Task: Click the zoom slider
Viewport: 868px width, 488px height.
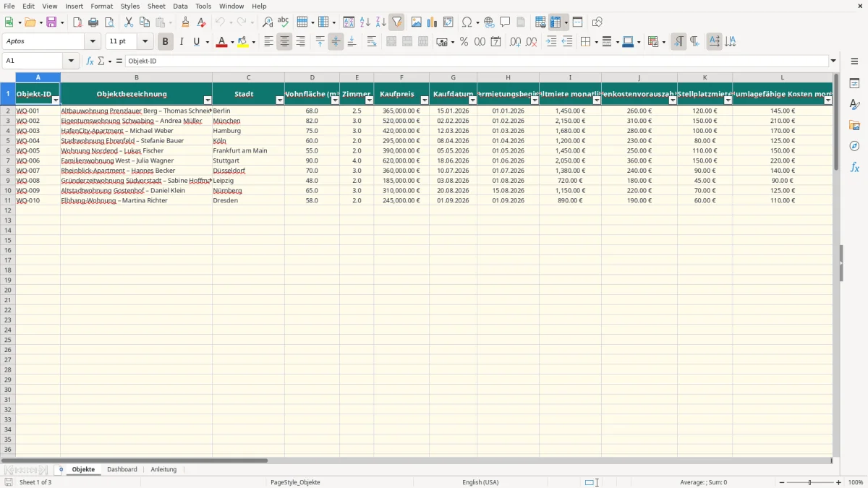Action: 810,482
